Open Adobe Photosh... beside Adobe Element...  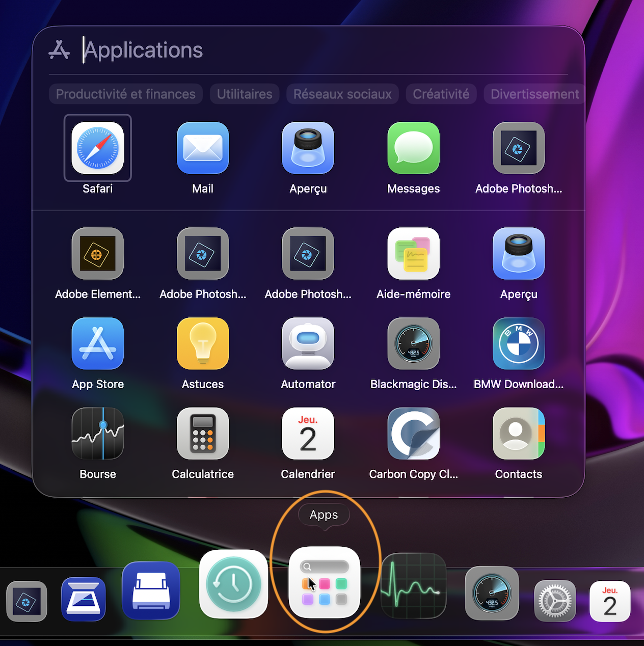pyautogui.click(x=203, y=254)
